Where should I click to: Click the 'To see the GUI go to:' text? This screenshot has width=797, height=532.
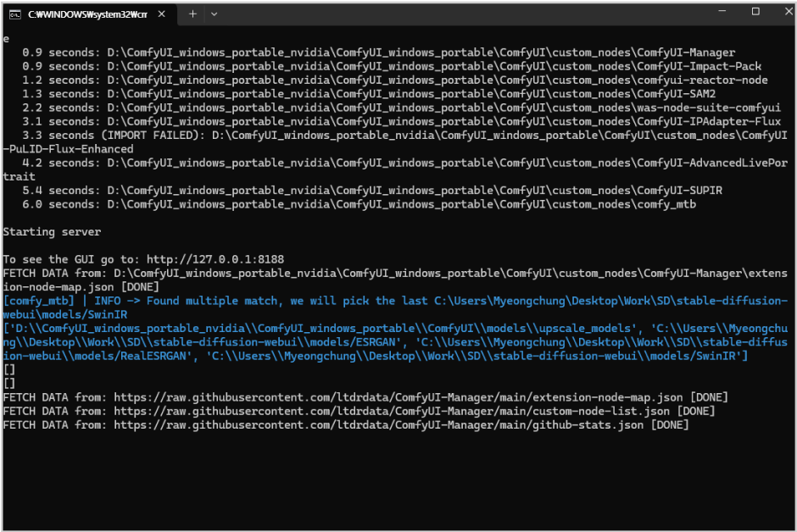click(71, 259)
